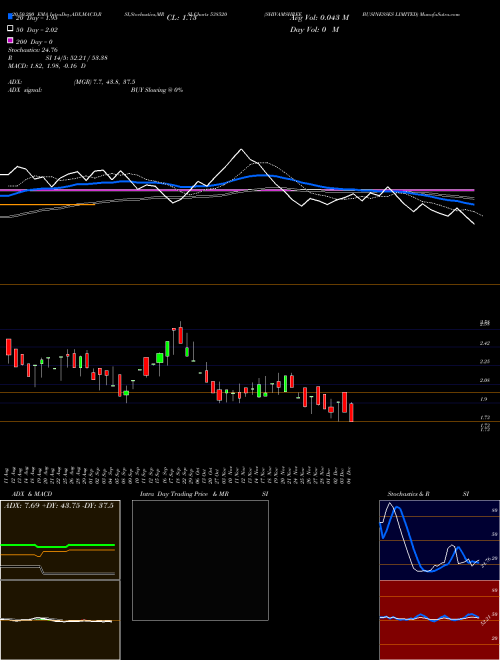Click the 1.9 price axis label

point(484,399)
